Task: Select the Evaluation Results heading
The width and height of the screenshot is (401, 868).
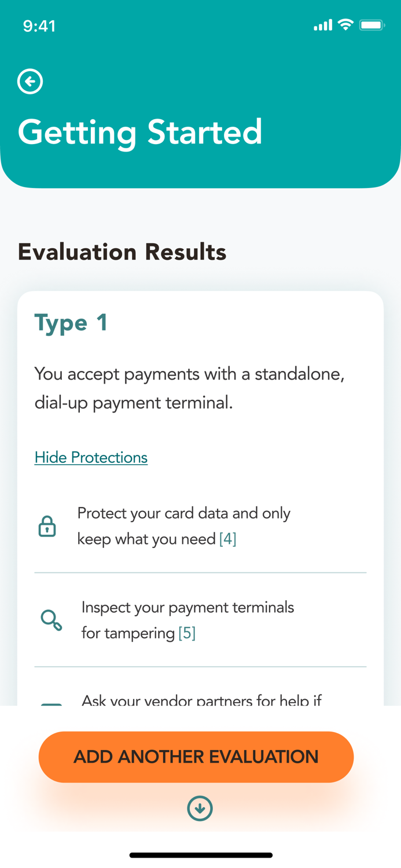Action: [122, 252]
